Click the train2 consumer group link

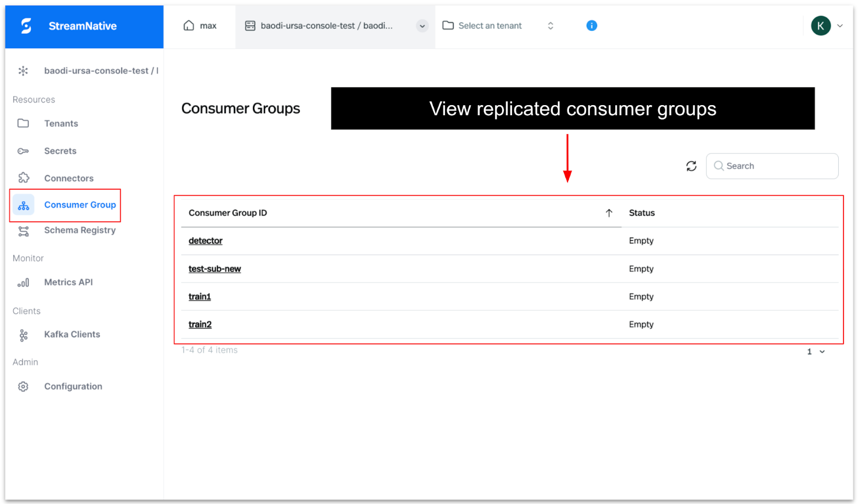point(200,324)
